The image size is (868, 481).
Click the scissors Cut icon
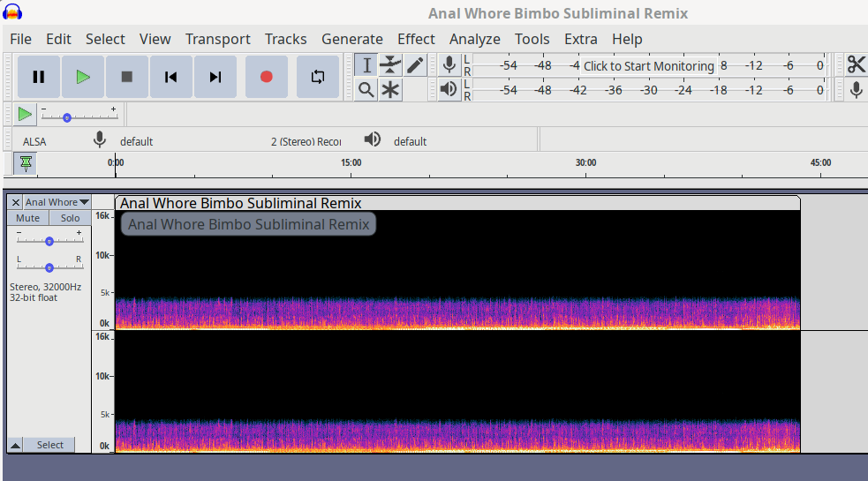(856, 65)
